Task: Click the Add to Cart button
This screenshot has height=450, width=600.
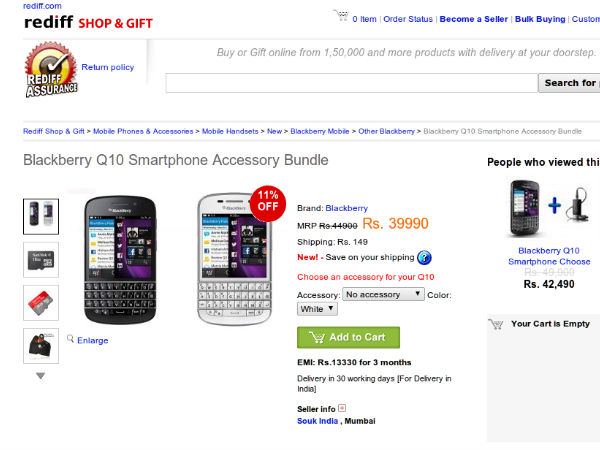Action: tap(348, 338)
